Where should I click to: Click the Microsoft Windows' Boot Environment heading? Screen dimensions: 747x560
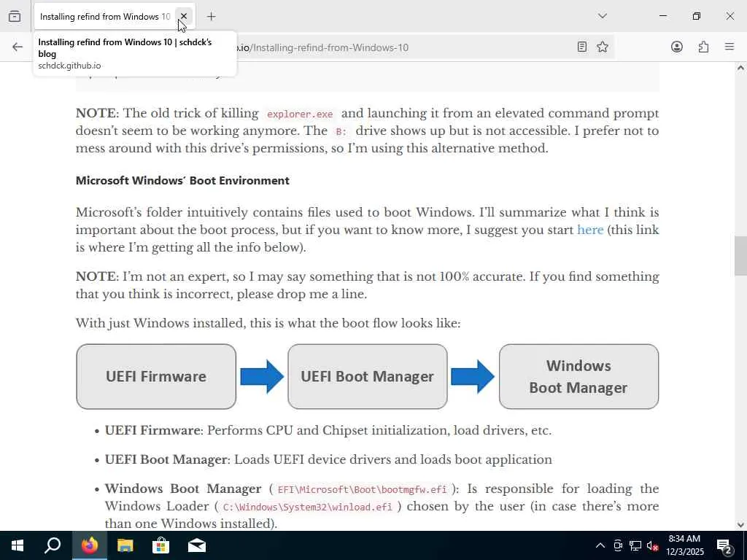tap(182, 181)
